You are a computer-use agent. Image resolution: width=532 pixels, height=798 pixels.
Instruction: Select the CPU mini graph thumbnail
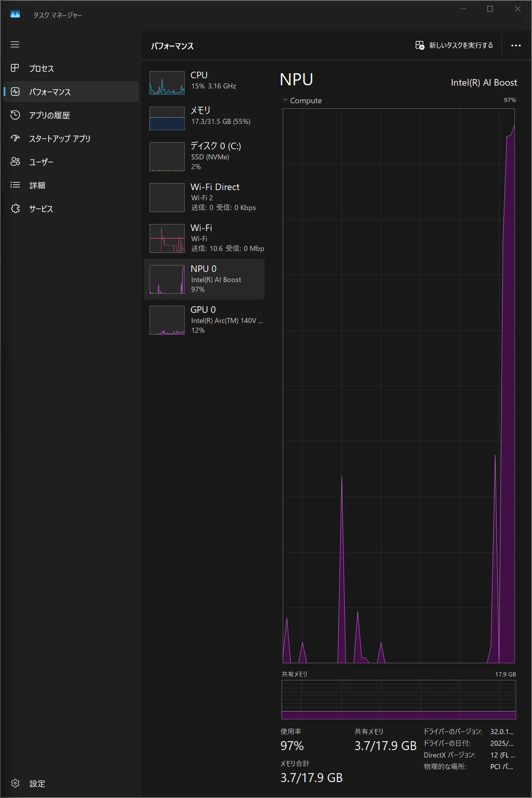tap(167, 83)
